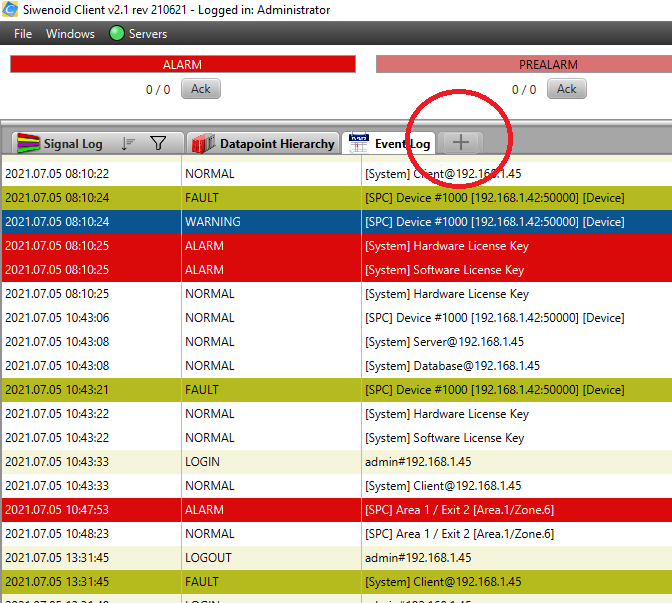Click the Siwenoid app icon in title bar
Image resolution: width=672 pixels, height=603 pixels.
point(10,10)
